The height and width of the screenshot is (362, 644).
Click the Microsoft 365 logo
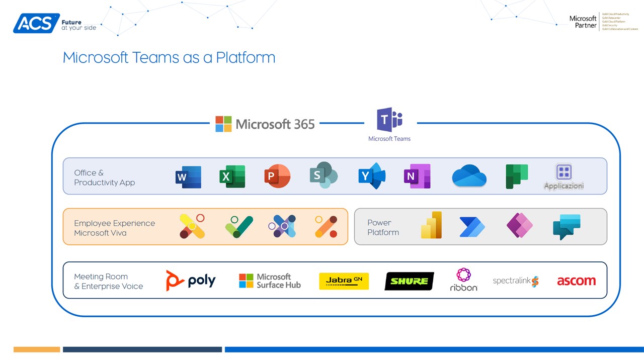coord(265,124)
